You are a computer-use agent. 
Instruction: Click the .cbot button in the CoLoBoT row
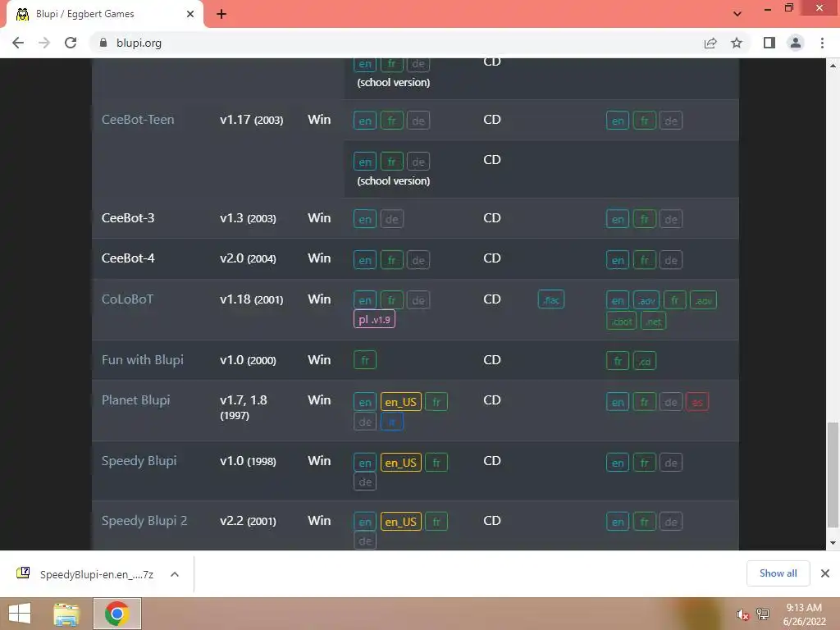coord(621,322)
